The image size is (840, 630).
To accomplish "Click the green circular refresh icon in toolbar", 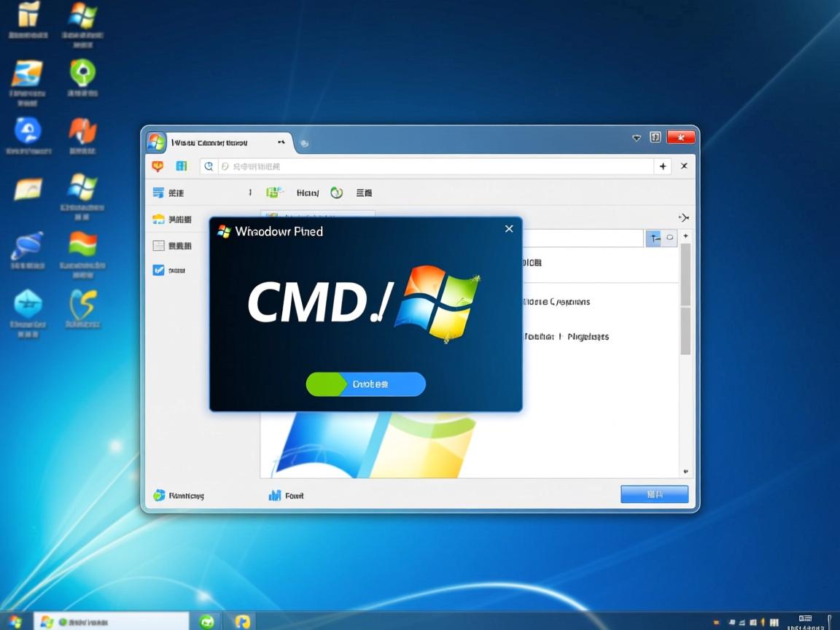I will [336, 192].
